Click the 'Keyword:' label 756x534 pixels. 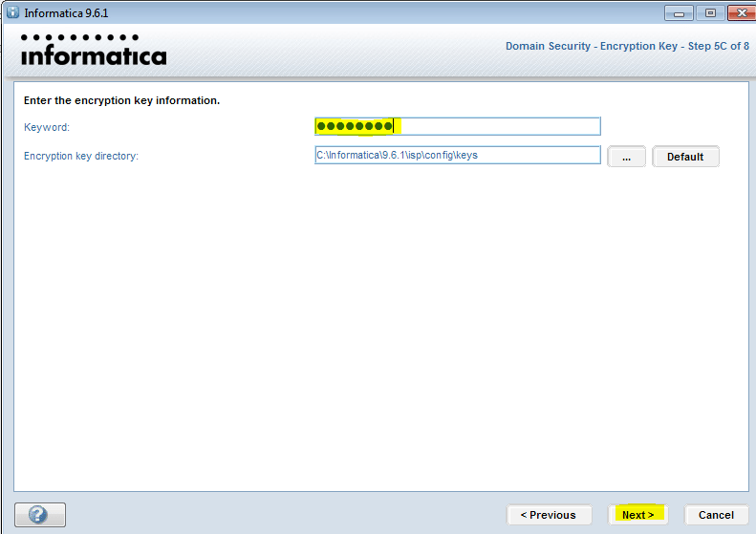point(47,127)
